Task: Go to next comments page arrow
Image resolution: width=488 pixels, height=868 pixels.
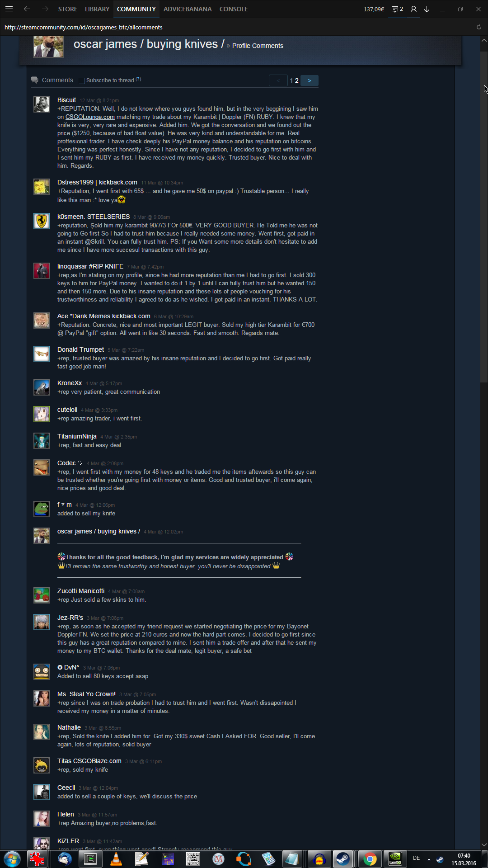Action: (x=310, y=80)
